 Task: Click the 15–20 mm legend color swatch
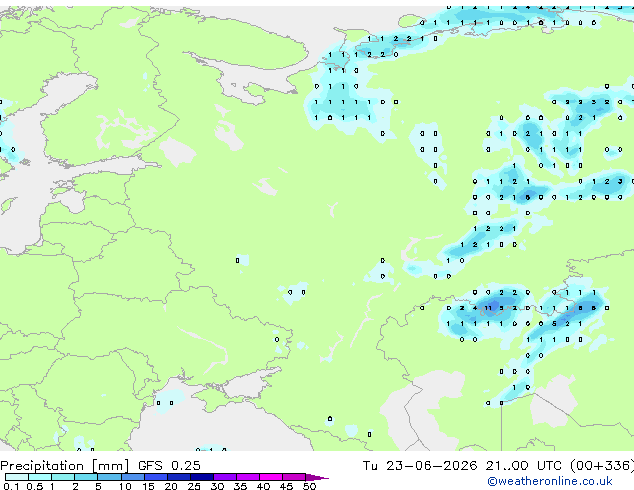[x=155, y=477]
